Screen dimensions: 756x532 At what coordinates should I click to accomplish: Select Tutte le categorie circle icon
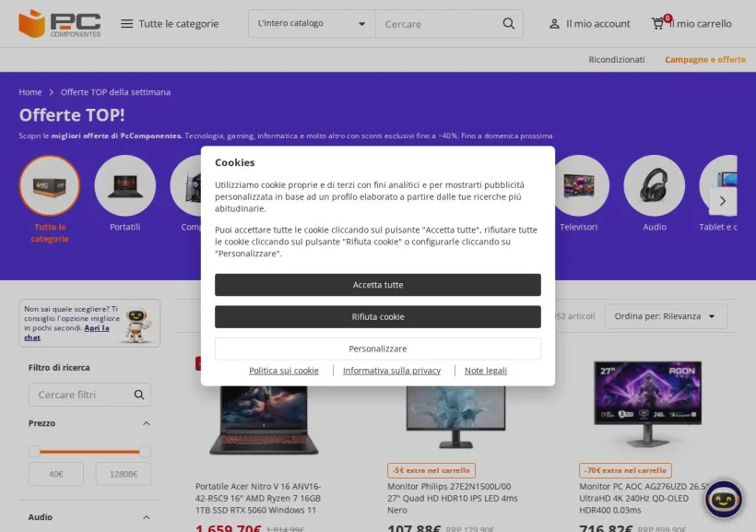point(50,185)
